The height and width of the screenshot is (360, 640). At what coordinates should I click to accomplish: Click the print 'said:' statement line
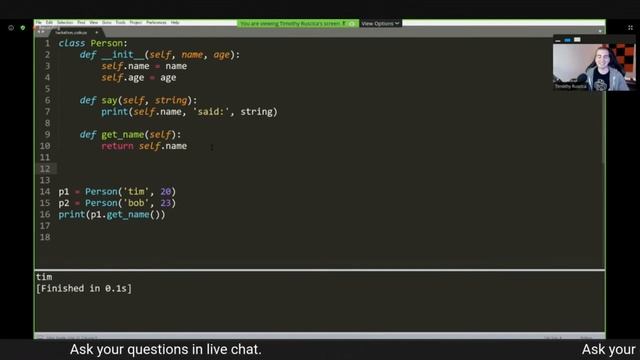[189, 112]
